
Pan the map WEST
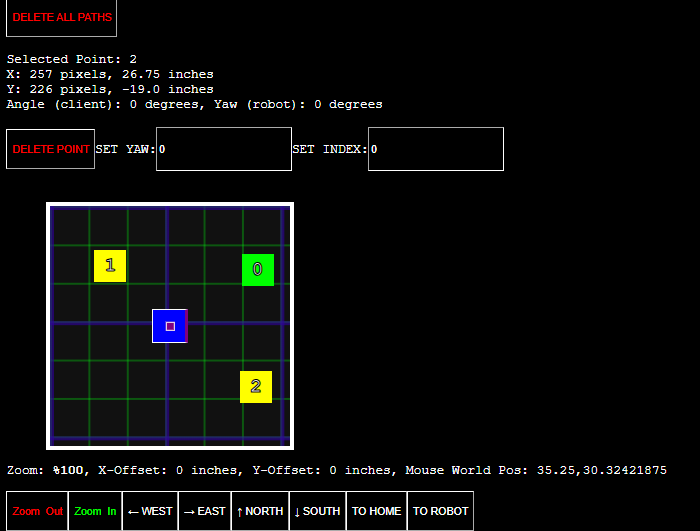coord(150,511)
